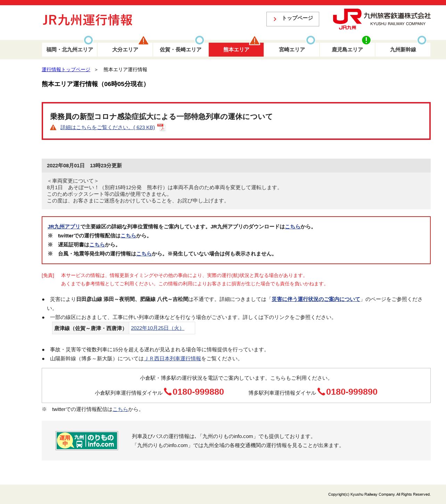Click こちら link for 遅延証明書

(97, 245)
